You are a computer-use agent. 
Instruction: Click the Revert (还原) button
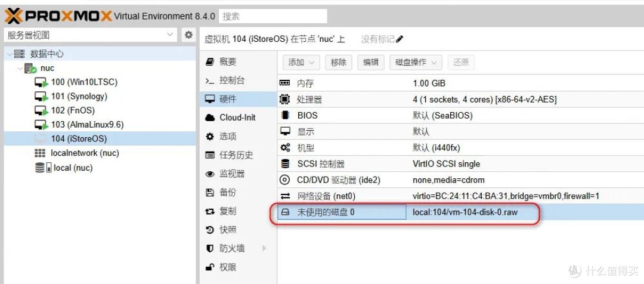coord(461,63)
